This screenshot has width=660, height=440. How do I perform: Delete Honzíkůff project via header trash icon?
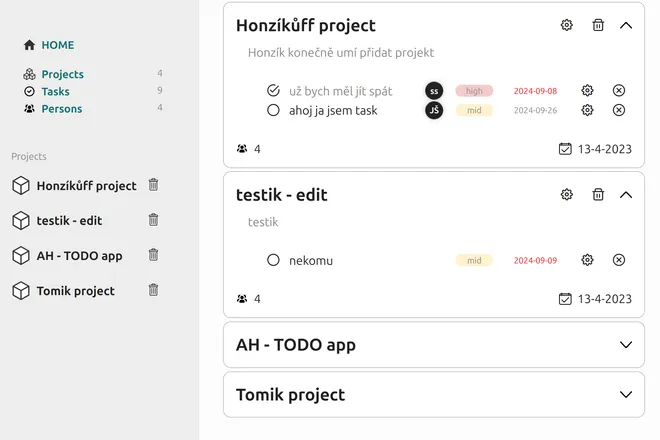[598, 25]
